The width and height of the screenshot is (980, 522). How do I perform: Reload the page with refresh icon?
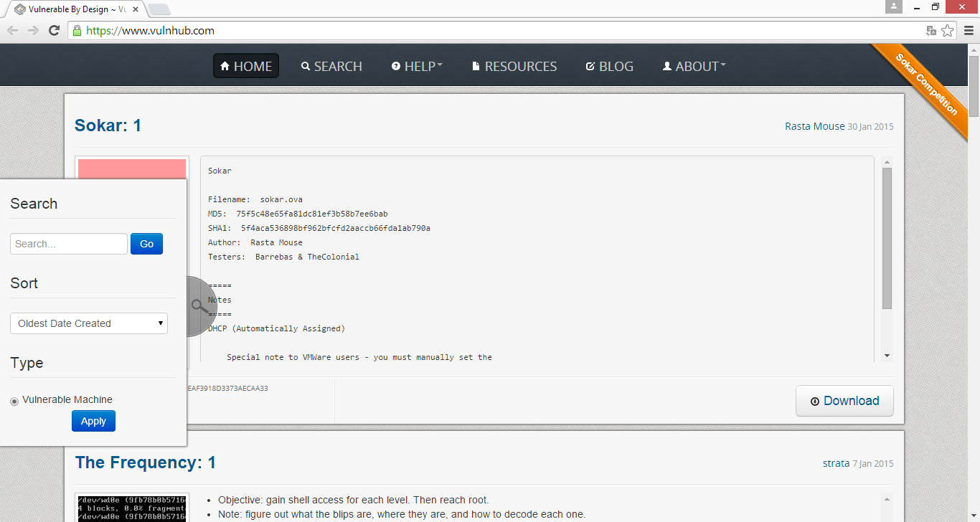[x=54, y=30]
